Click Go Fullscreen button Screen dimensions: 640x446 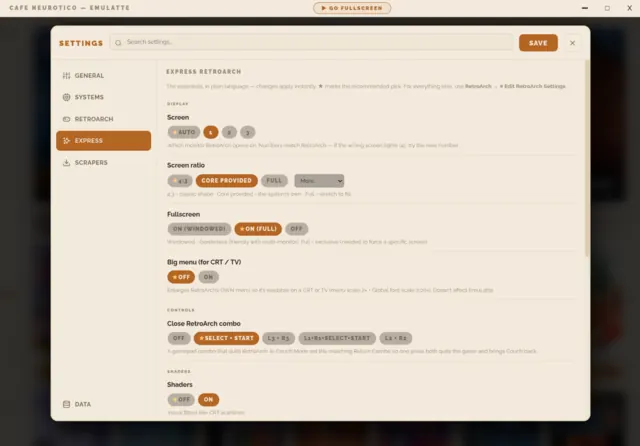(352, 8)
